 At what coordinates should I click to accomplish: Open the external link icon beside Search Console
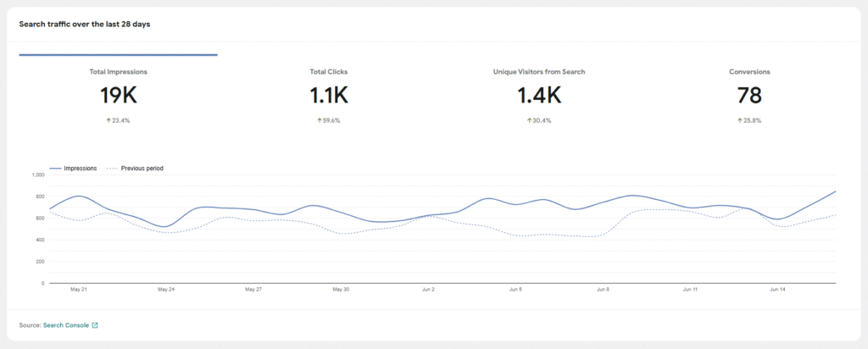pos(95,324)
